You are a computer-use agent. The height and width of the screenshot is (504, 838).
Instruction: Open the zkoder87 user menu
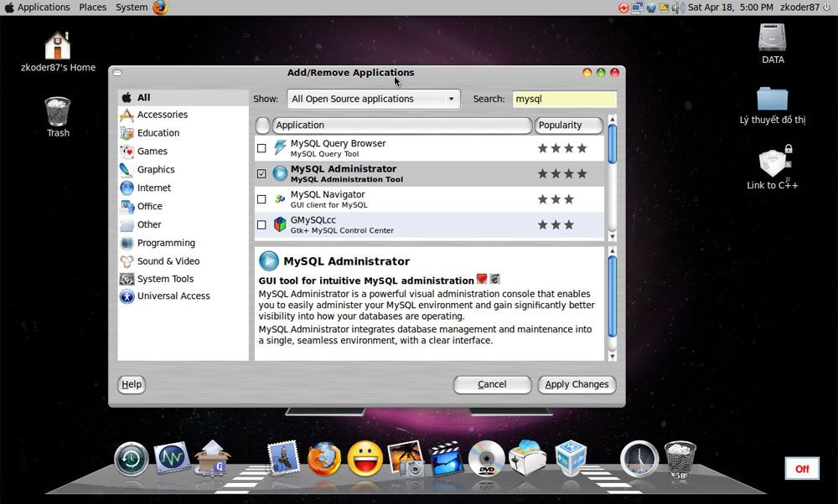pos(799,8)
